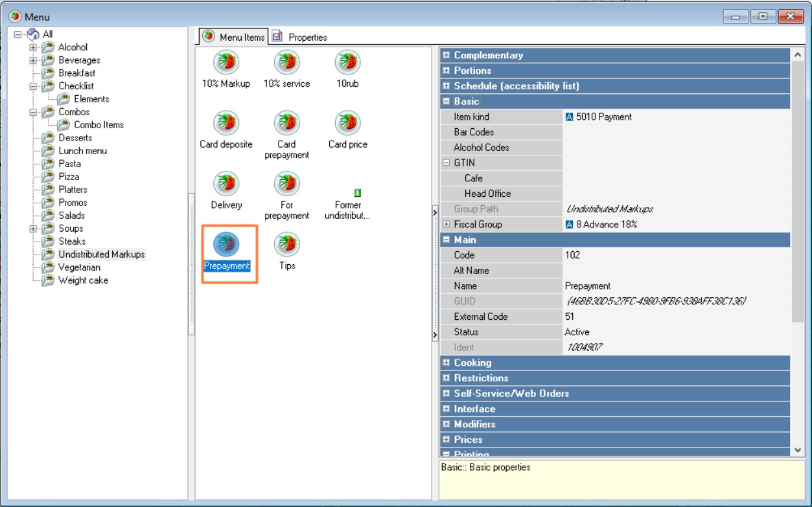The image size is (812, 507).
Task: Expand the Complementary properties section
Action: click(x=446, y=56)
